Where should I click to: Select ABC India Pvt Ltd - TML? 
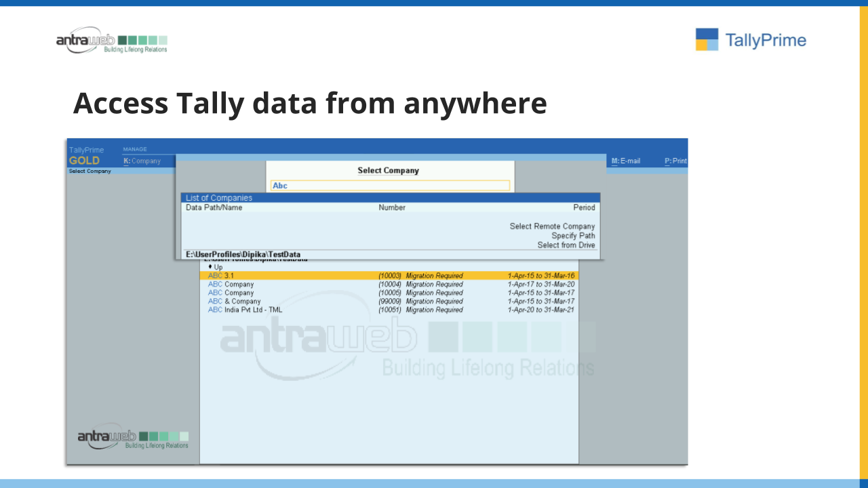coord(389,310)
